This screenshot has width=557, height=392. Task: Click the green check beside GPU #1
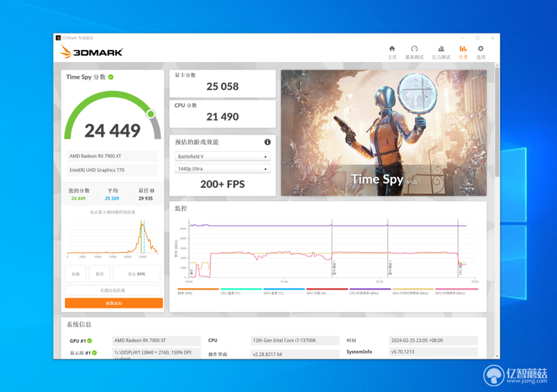[x=90, y=340]
